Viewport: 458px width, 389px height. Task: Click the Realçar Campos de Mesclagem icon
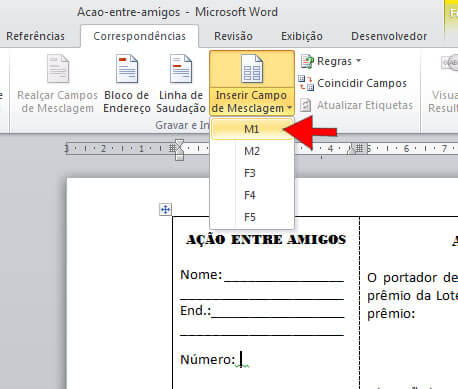[58, 69]
